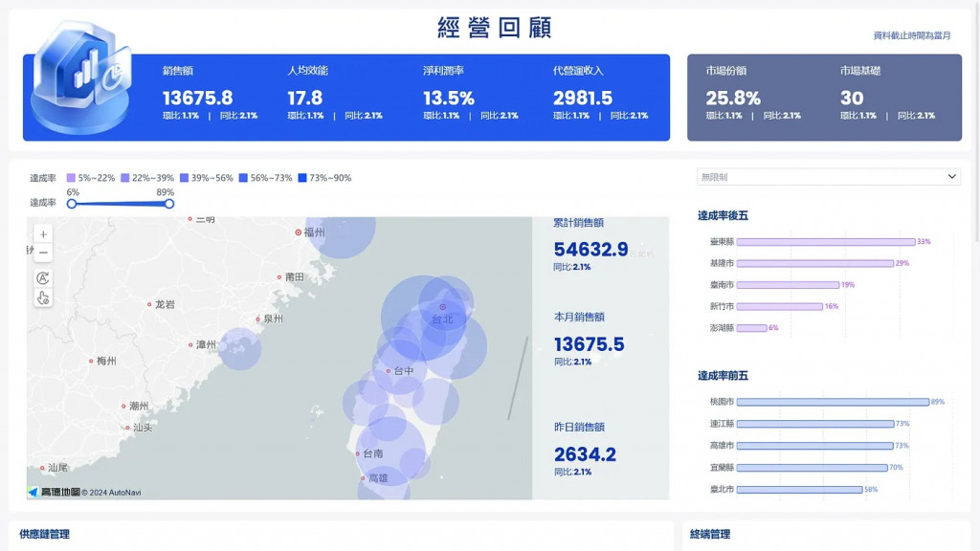Click the 達成率後五 heading

724,215
